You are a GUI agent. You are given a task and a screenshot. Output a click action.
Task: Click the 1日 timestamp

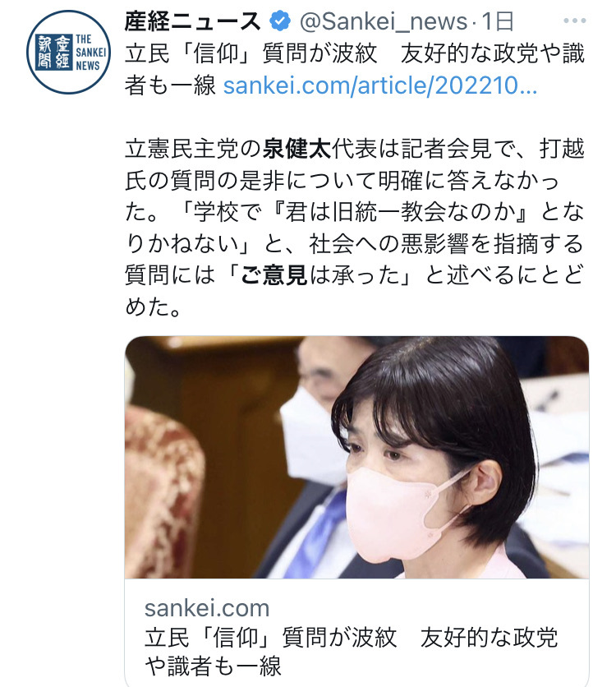coord(498,21)
